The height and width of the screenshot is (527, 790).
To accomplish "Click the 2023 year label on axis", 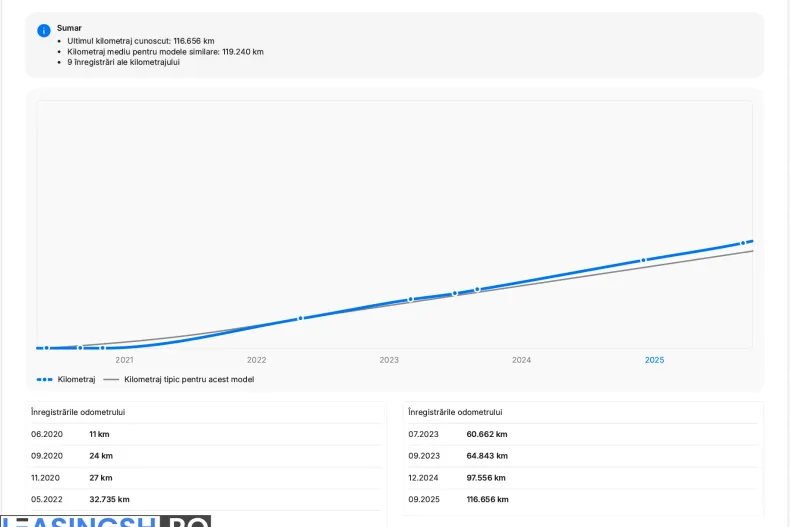I will (x=389, y=360).
